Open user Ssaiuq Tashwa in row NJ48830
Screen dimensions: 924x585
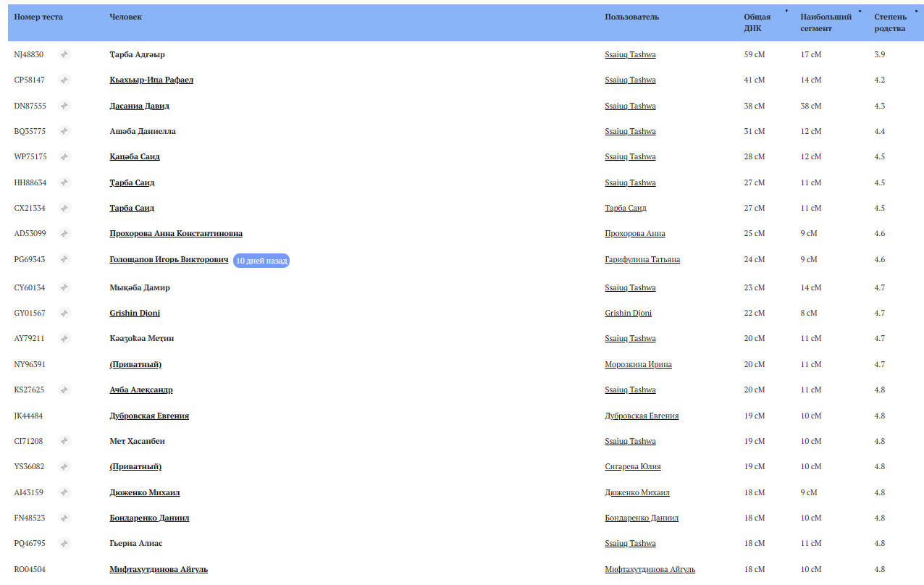point(630,54)
